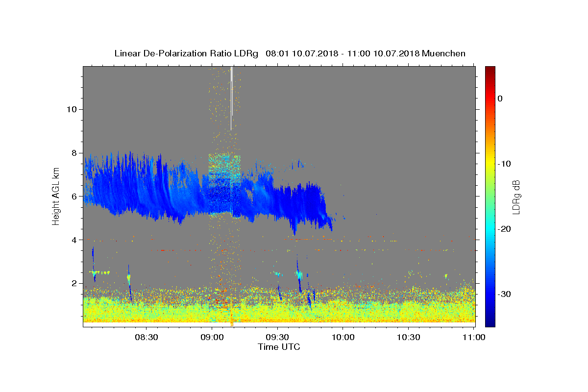Click the 'Muenchen' location label in the title

443,53
